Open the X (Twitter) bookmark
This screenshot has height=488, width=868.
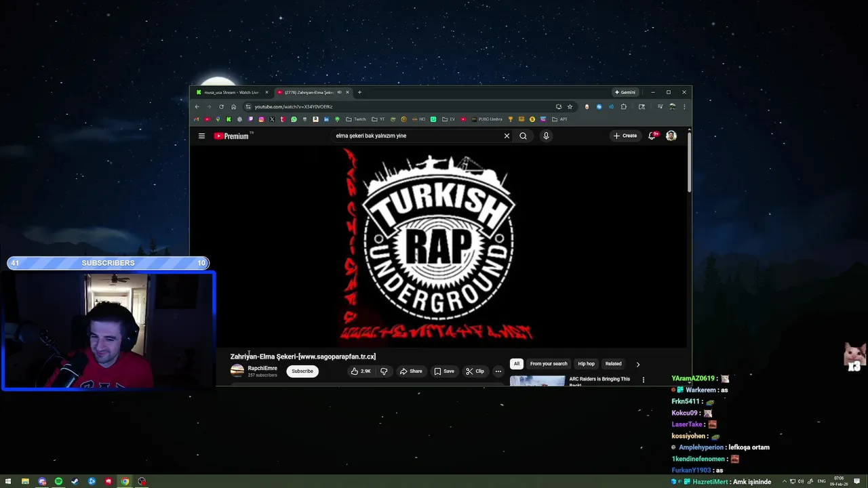pos(272,119)
